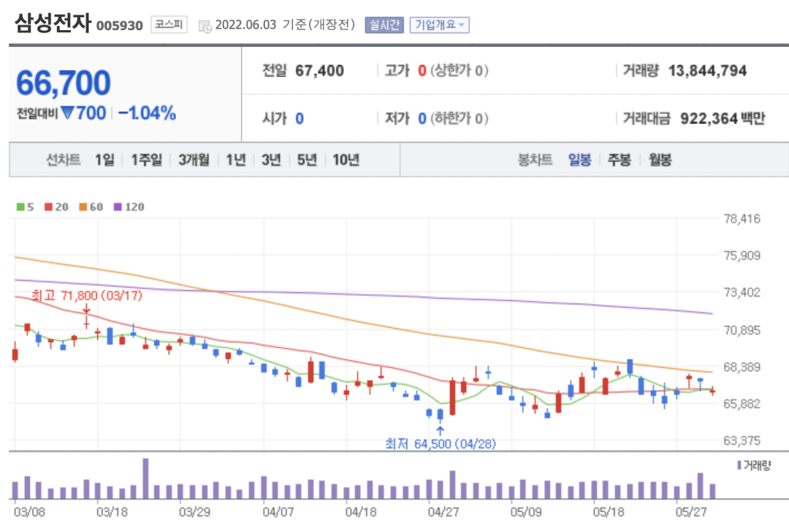Switch to 주봉 weekly candle chart

coord(619,160)
